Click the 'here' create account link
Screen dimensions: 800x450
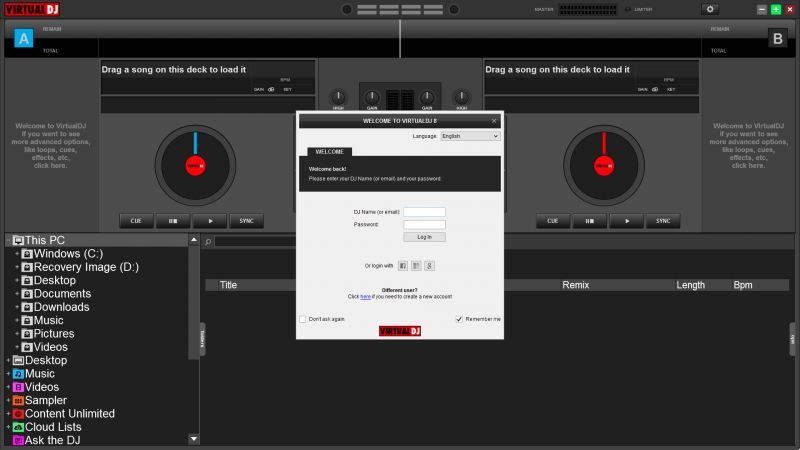[x=365, y=297]
